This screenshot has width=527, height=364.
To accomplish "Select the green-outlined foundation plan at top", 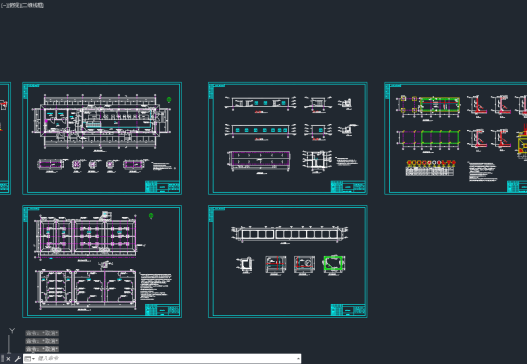I will pyautogui.click(x=440, y=105).
